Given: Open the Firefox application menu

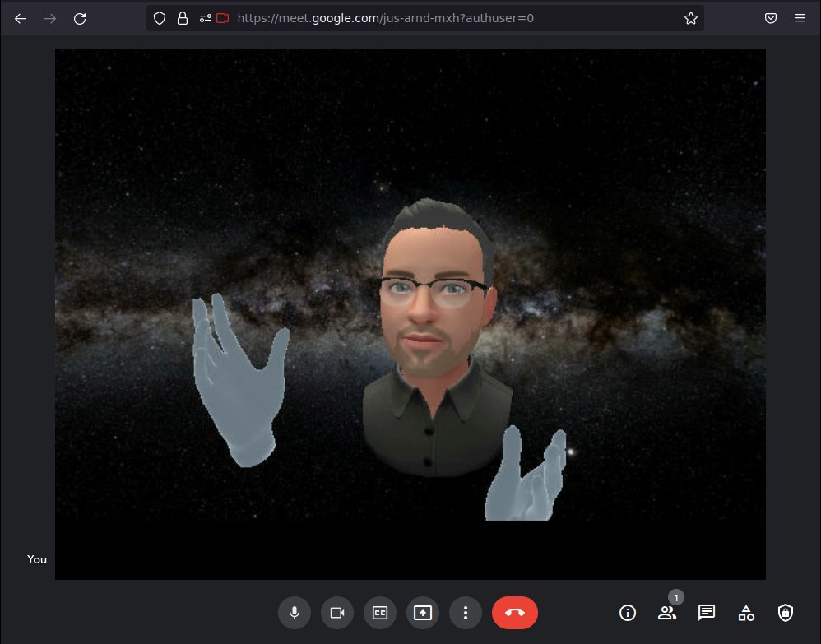Looking at the screenshot, I should tap(800, 18).
